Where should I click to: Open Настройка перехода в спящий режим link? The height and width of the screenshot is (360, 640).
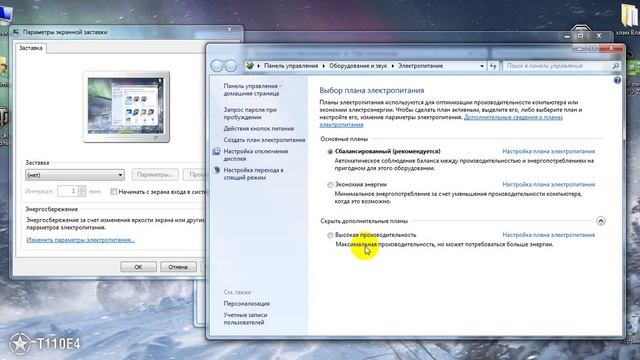(253, 174)
